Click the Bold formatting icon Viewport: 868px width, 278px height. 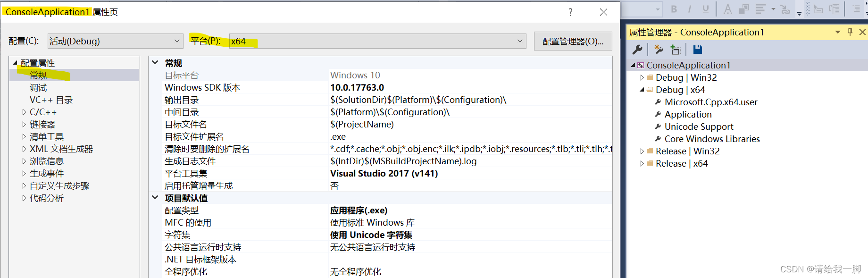coord(674,9)
